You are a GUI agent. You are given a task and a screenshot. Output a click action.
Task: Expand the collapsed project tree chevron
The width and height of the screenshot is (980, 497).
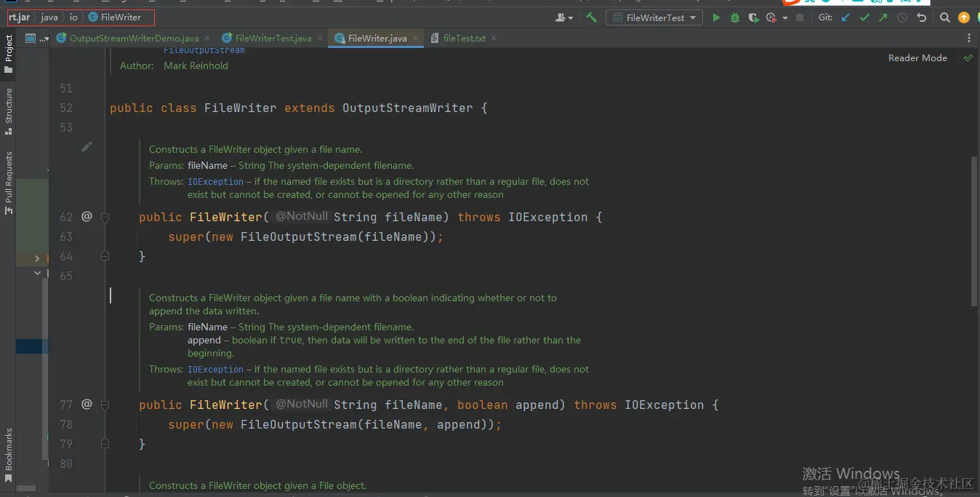[37, 258]
